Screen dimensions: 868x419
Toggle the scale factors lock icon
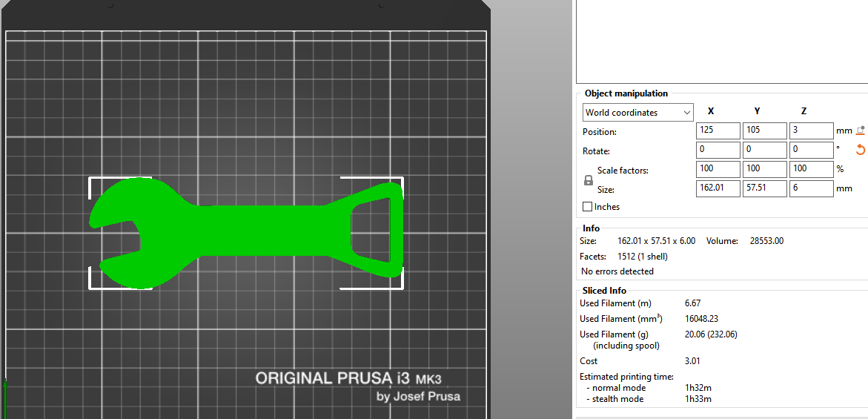click(x=589, y=180)
